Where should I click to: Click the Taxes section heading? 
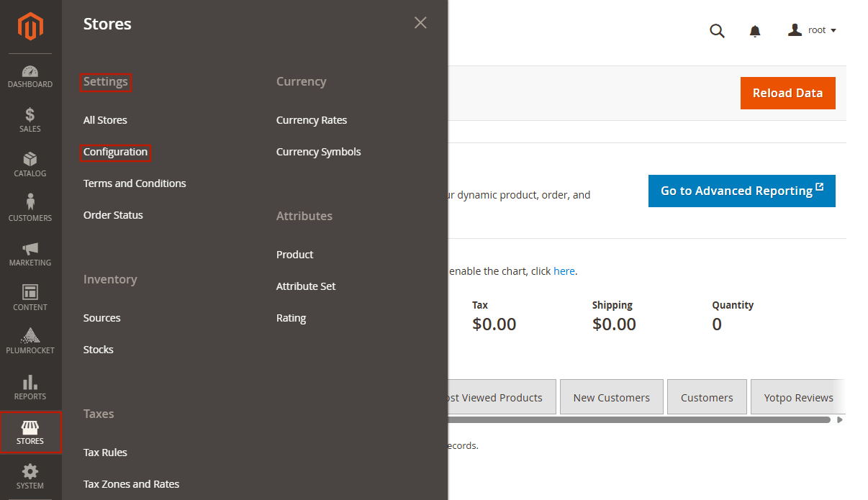(x=99, y=414)
